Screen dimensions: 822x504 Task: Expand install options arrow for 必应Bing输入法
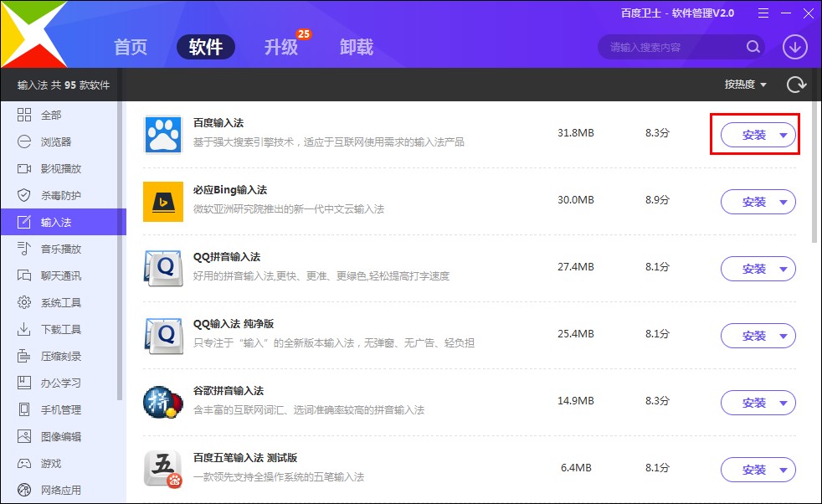pos(783,202)
